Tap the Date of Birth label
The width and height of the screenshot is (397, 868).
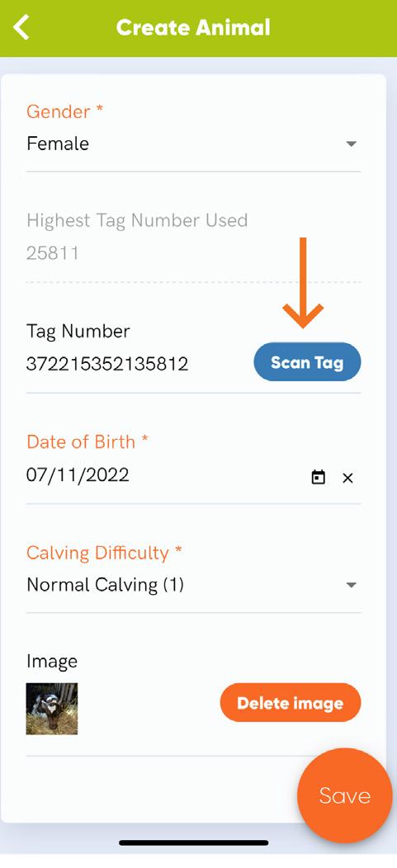click(x=87, y=441)
